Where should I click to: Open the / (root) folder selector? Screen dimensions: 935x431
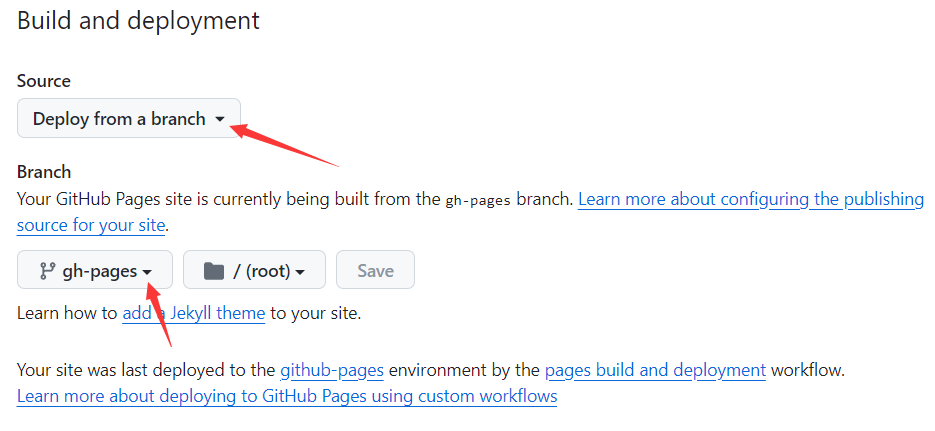point(254,269)
